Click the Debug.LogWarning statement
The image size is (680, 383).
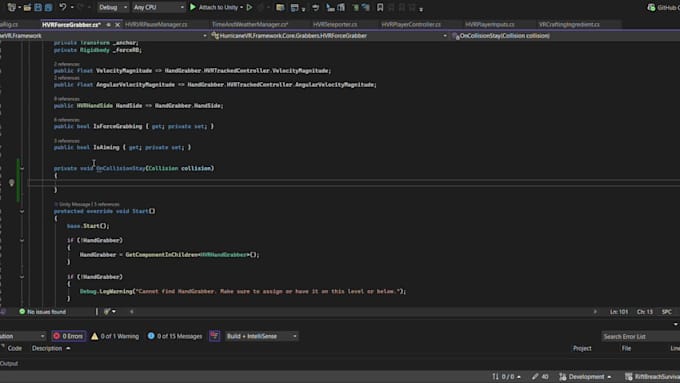tap(242, 291)
